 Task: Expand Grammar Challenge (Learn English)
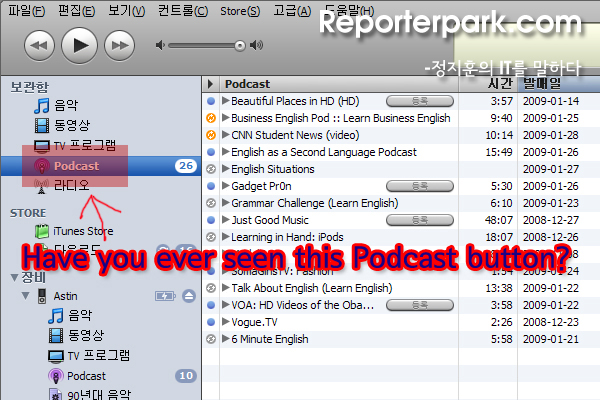(x=226, y=202)
